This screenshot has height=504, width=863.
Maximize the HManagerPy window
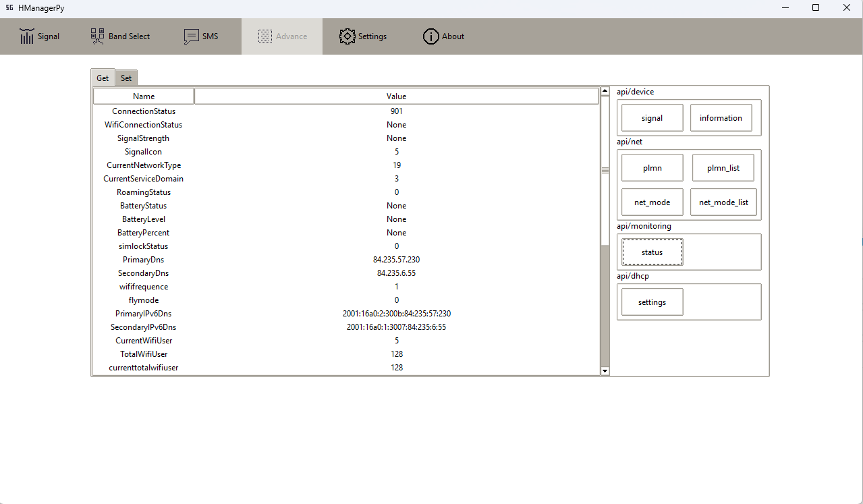click(816, 7)
